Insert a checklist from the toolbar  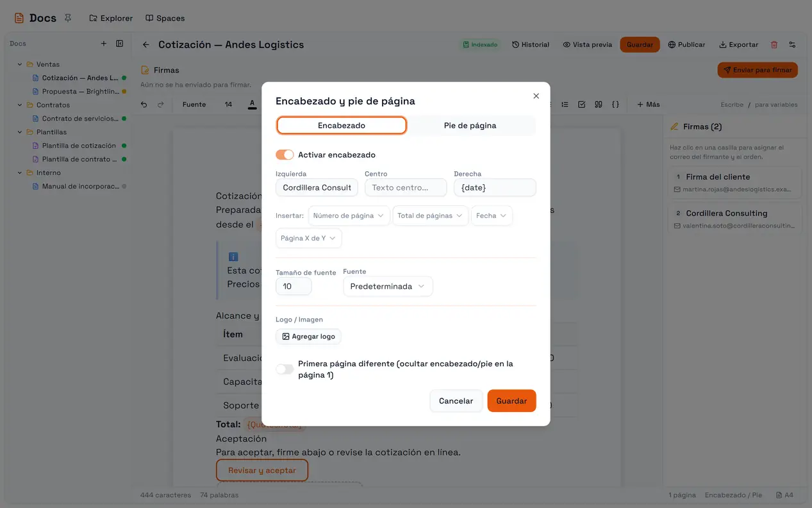click(x=581, y=105)
